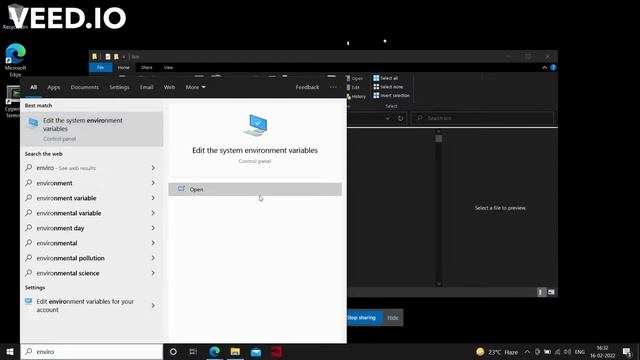
Task: Open Task View on the taskbar
Action: [193, 351]
